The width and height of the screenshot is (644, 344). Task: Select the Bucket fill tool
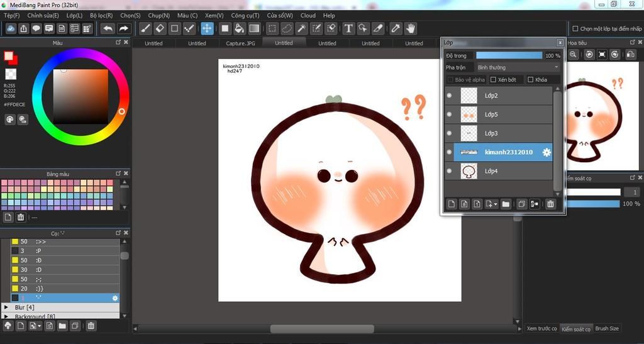240,28
